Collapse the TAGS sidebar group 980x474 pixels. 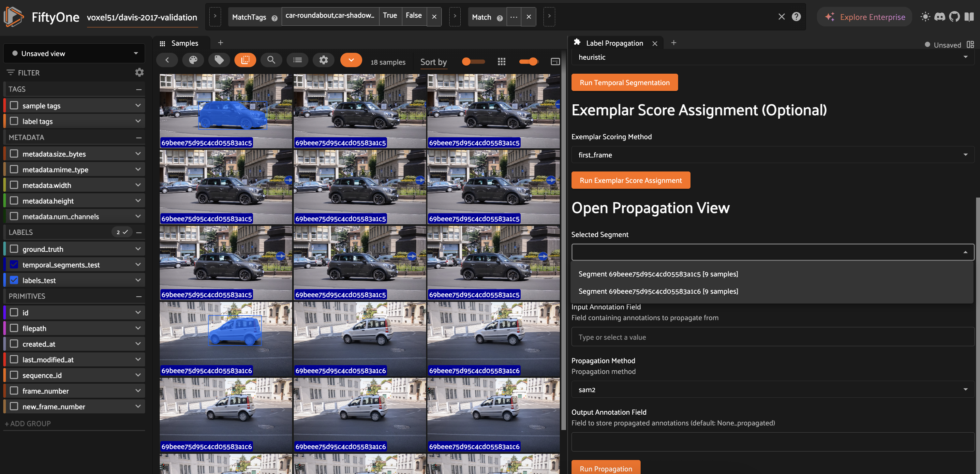(139, 89)
